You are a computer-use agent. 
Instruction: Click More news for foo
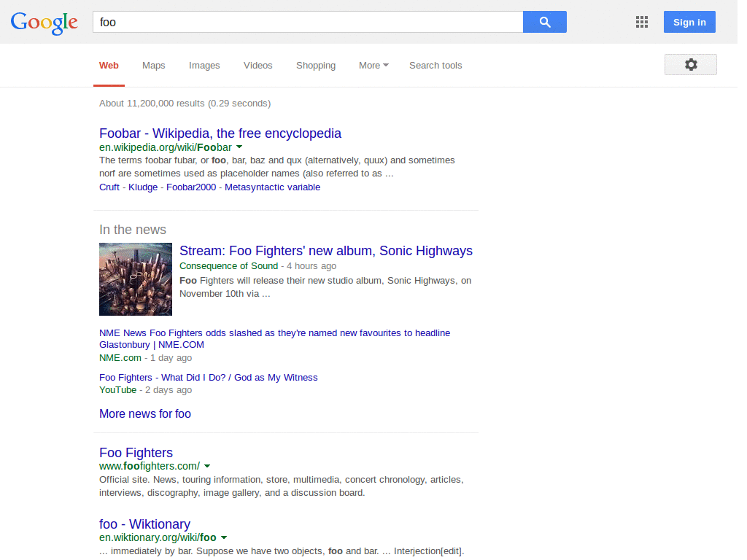pyautogui.click(x=145, y=414)
